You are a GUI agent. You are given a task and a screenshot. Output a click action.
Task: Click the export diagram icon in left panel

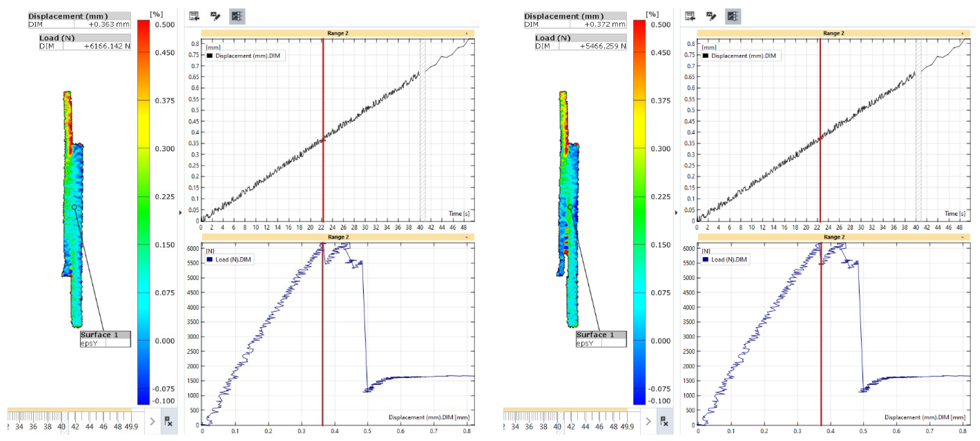pyautogui.click(x=194, y=16)
